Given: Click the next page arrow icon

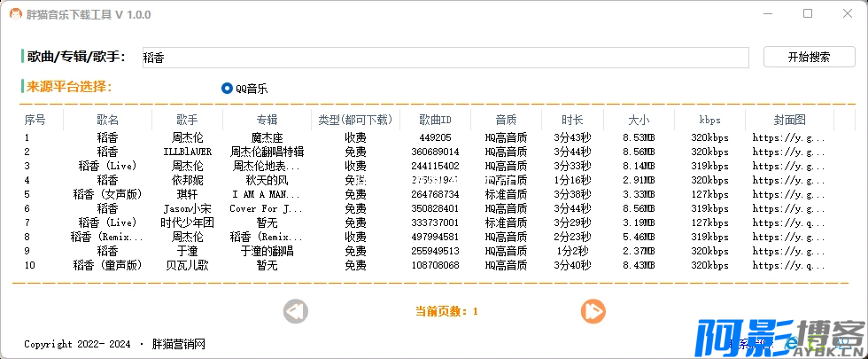Looking at the screenshot, I should pyautogui.click(x=593, y=311).
